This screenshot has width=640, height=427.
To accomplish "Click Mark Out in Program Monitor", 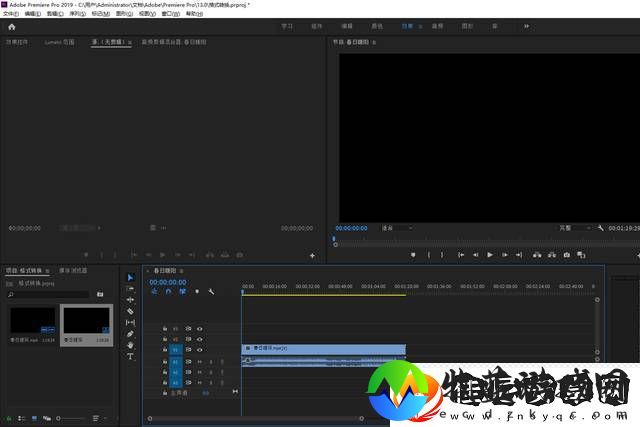I will point(442,255).
